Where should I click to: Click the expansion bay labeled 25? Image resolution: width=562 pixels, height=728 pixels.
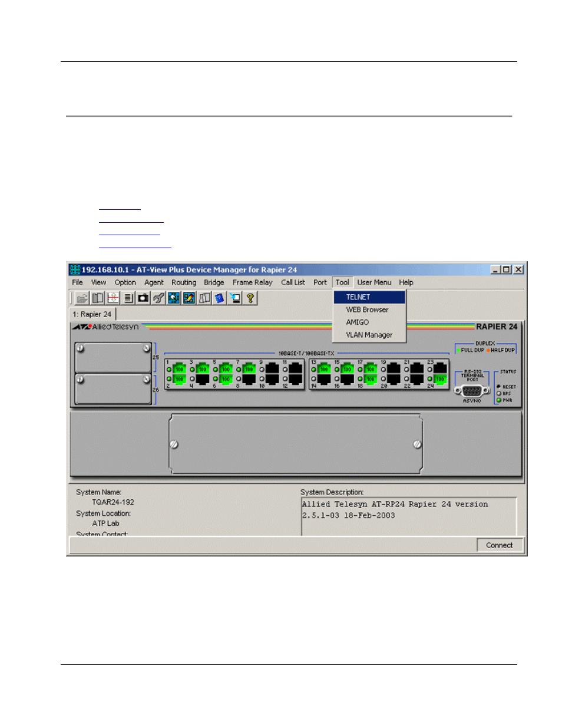click(113, 357)
